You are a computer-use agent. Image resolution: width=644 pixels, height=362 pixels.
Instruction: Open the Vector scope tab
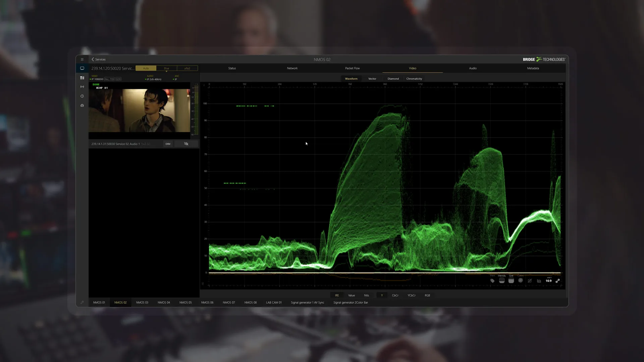[x=372, y=79]
